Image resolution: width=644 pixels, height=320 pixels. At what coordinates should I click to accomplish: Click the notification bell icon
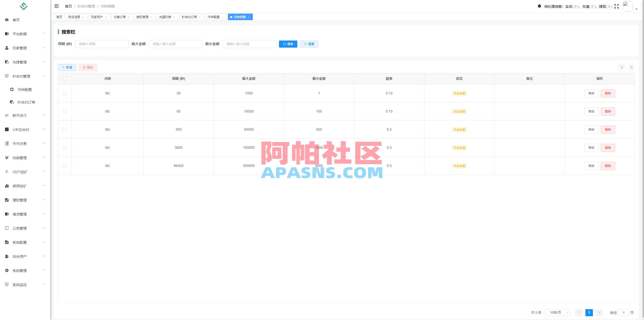tap(539, 6)
